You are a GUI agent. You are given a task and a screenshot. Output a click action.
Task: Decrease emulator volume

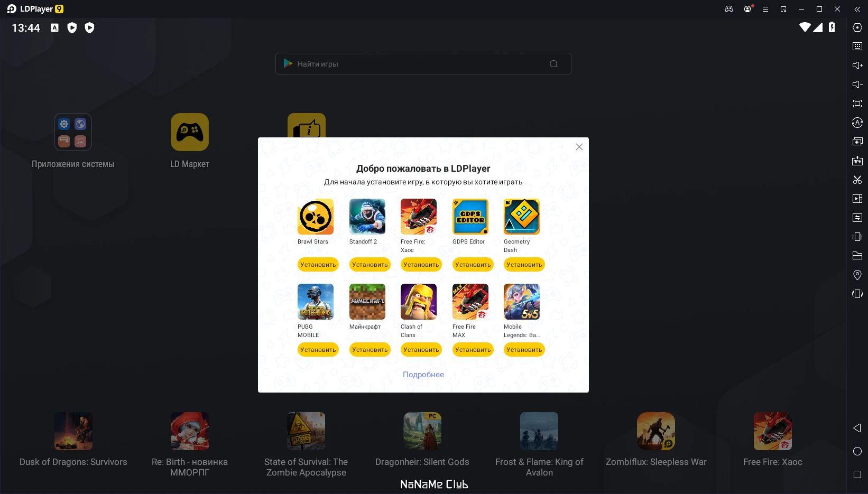[857, 83]
